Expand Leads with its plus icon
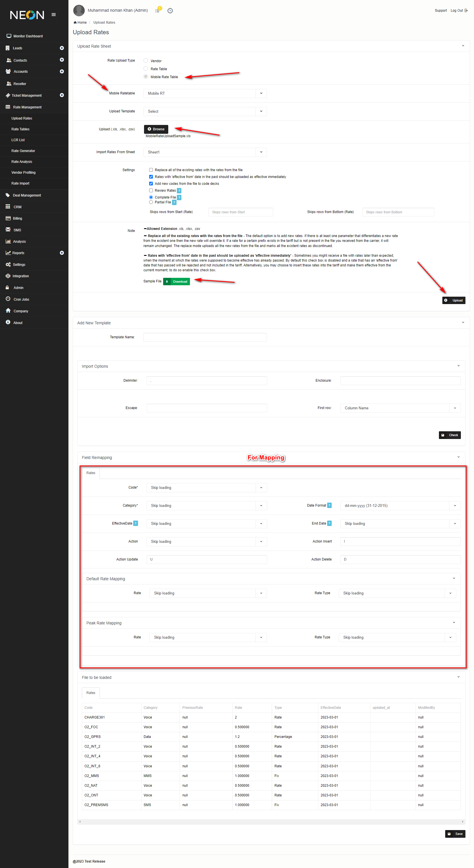 point(62,48)
